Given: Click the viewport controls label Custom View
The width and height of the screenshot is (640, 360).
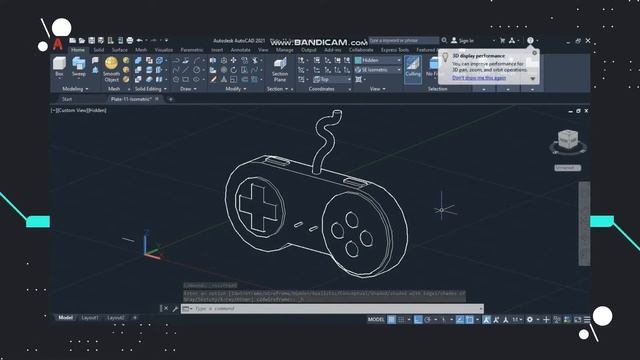Looking at the screenshot, I should [x=72, y=110].
